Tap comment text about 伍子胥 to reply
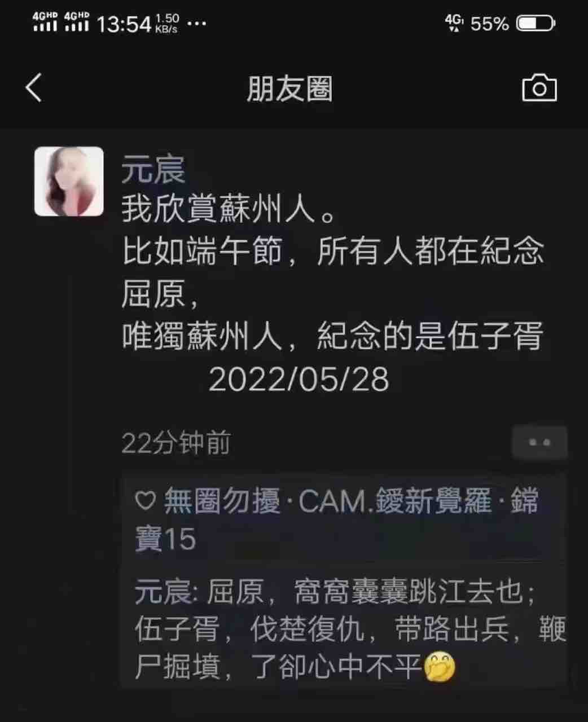 pos(350,629)
